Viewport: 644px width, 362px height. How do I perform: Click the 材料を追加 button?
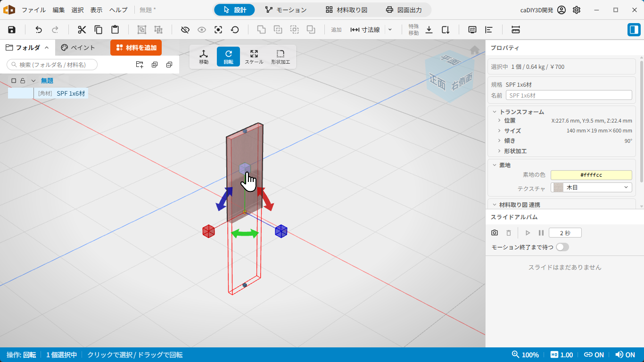(136, 48)
